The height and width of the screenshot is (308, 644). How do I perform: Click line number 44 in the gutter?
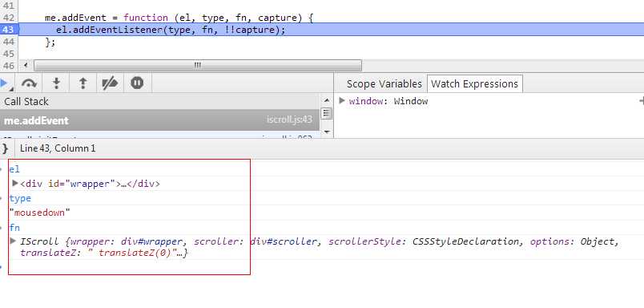(x=8, y=42)
